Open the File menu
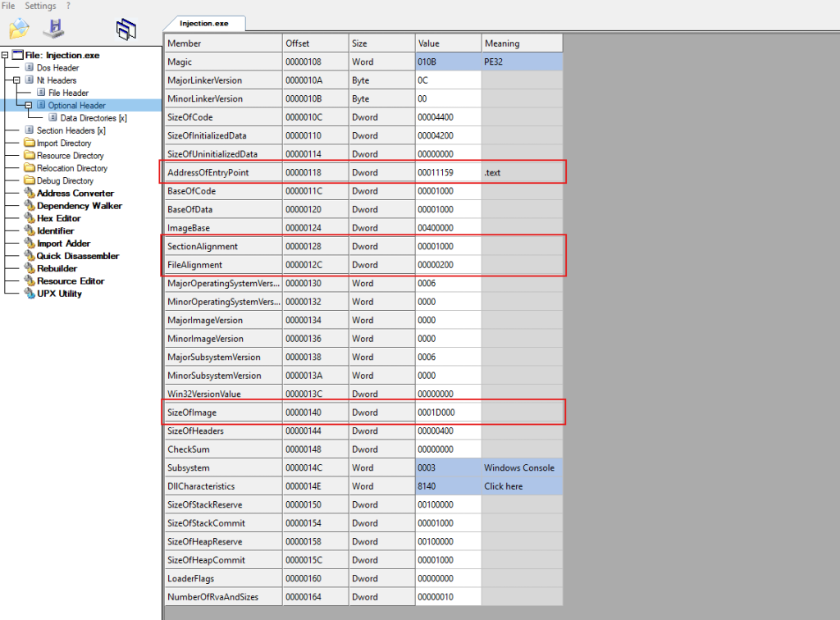840x620 pixels. (x=8, y=6)
